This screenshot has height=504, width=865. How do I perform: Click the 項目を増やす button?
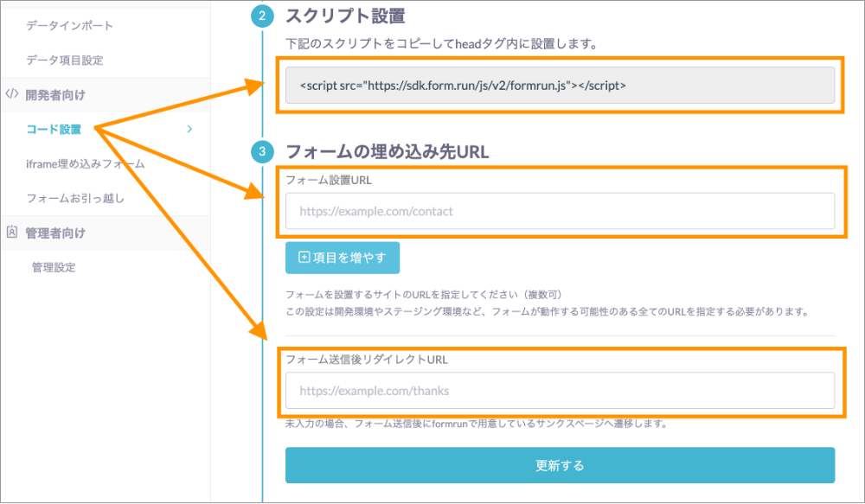343,258
